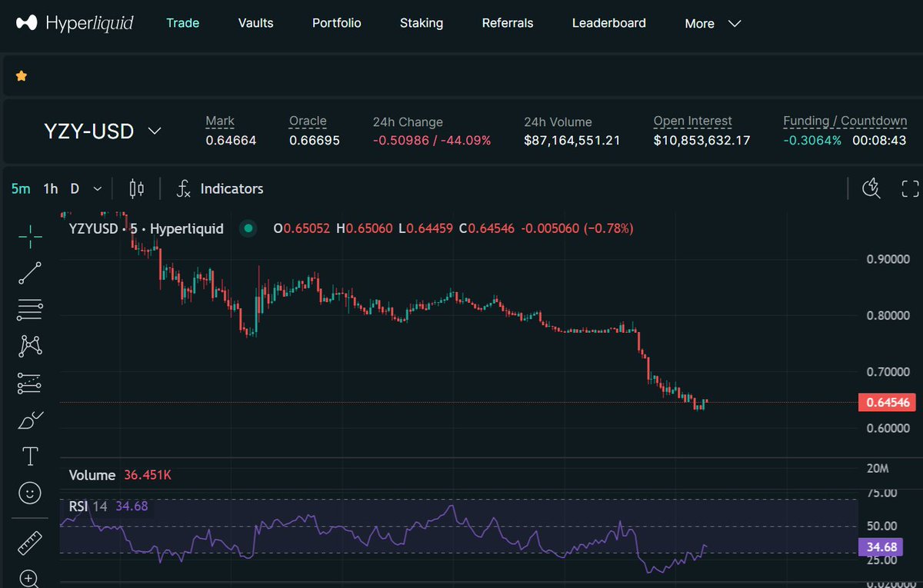Select the 1h timeframe
Viewport: 923px width, 588px height.
pos(51,188)
